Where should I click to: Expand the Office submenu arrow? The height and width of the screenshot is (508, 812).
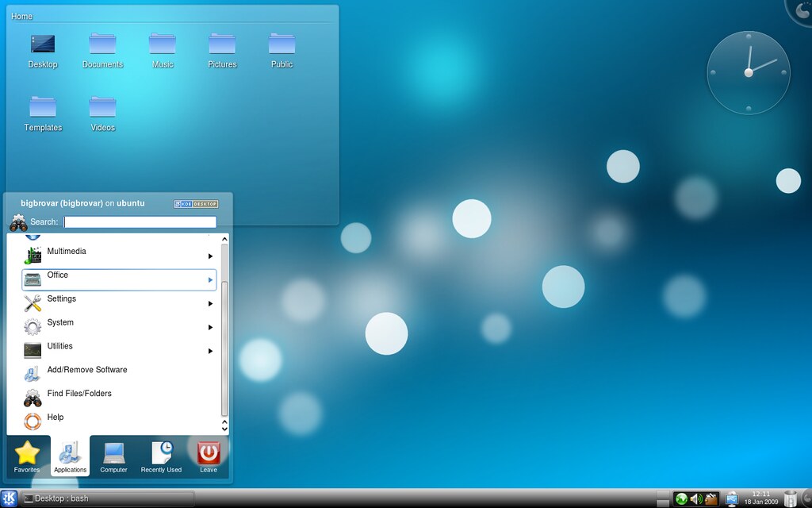coord(210,280)
